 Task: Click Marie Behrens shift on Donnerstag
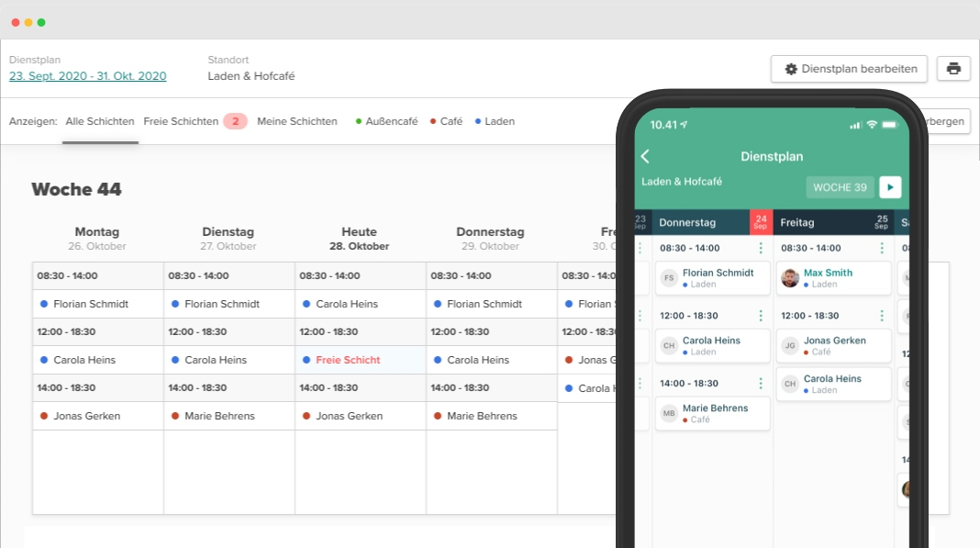point(492,416)
